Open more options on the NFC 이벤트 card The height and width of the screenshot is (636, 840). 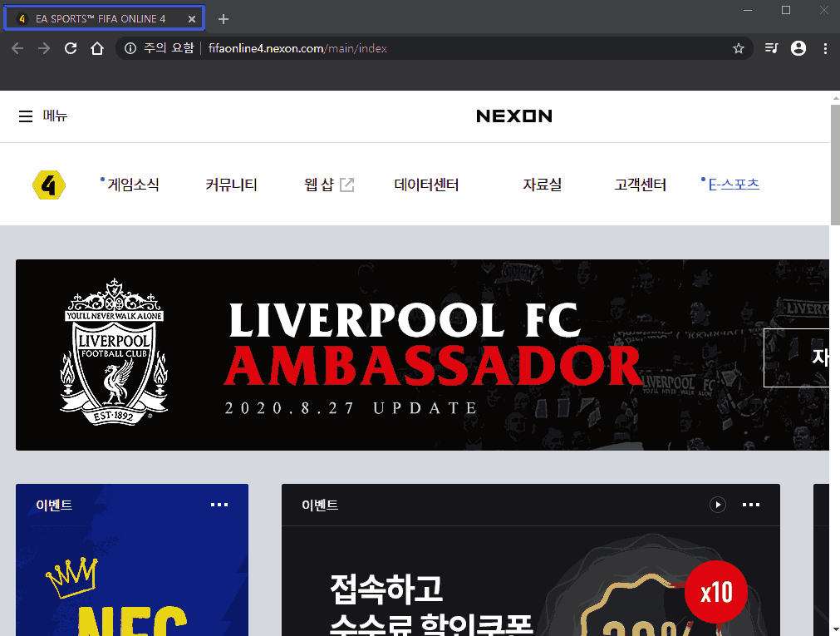tap(219, 505)
